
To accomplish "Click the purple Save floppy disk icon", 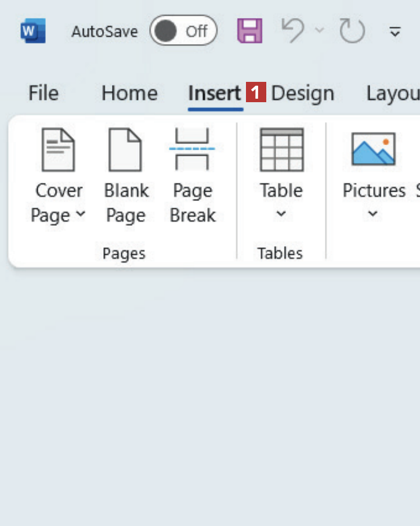I will [x=249, y=31].
